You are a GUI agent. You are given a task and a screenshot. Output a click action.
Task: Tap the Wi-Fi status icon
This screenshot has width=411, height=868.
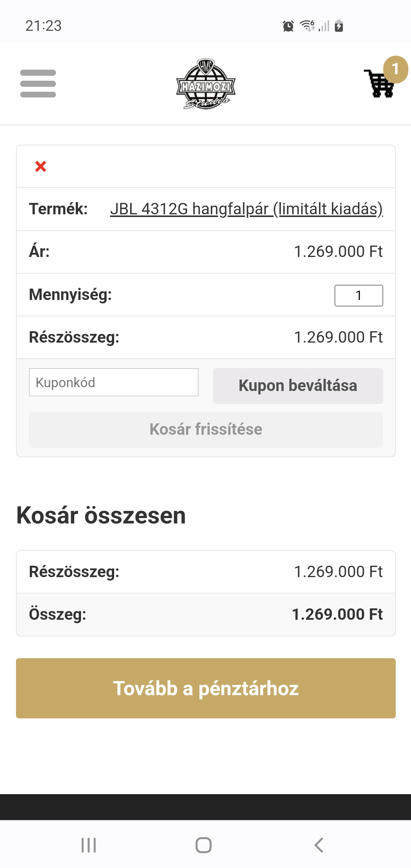(x=307, y=26)
